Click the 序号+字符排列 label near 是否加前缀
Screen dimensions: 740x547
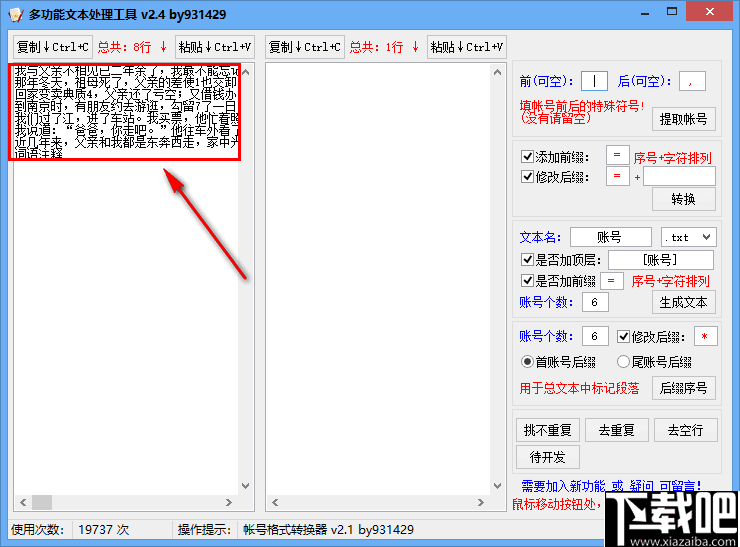pos(671,282)
